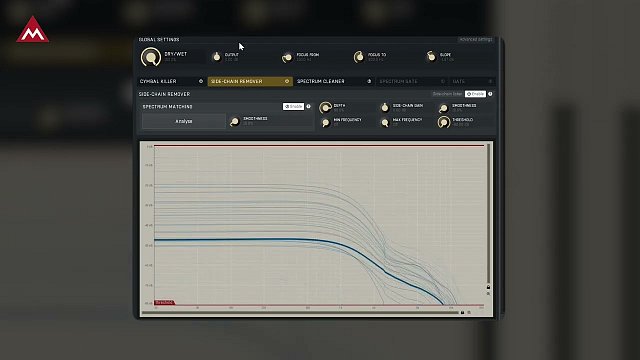Click lock icon at the vertical scrollbar

[488, 287]
